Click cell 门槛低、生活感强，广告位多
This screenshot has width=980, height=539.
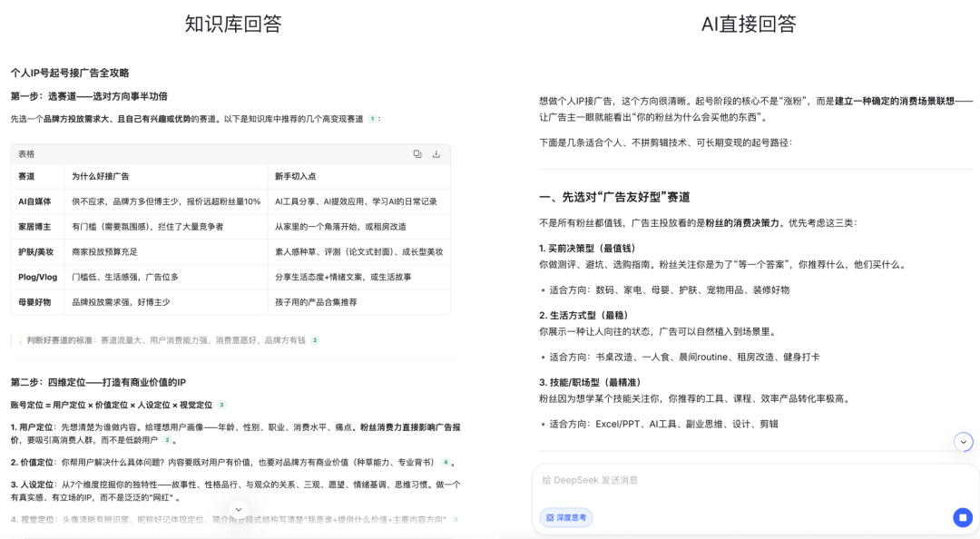tap(125, 277)
